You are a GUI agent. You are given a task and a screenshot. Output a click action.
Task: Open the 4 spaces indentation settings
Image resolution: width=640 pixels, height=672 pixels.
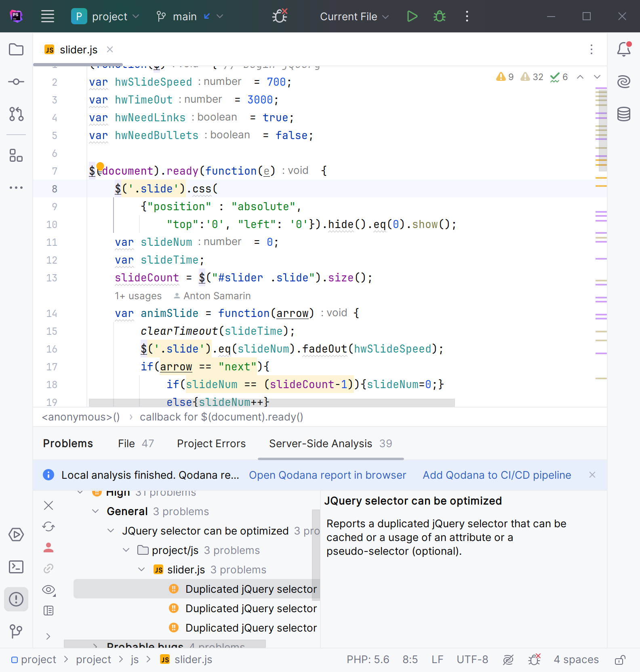click(576, 659)
